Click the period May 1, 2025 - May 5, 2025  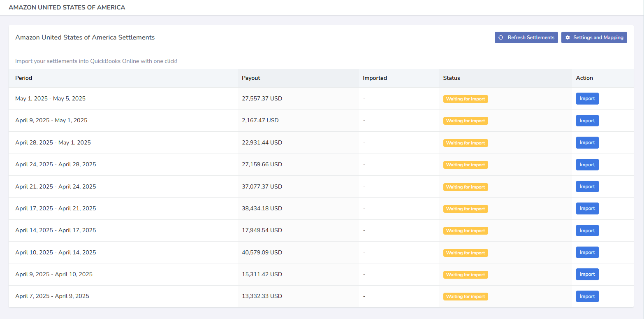click(x=50, y=99)
